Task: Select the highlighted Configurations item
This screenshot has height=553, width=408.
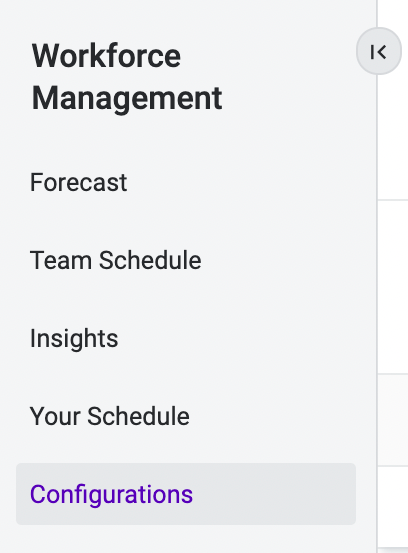Action: click(186, 494)
